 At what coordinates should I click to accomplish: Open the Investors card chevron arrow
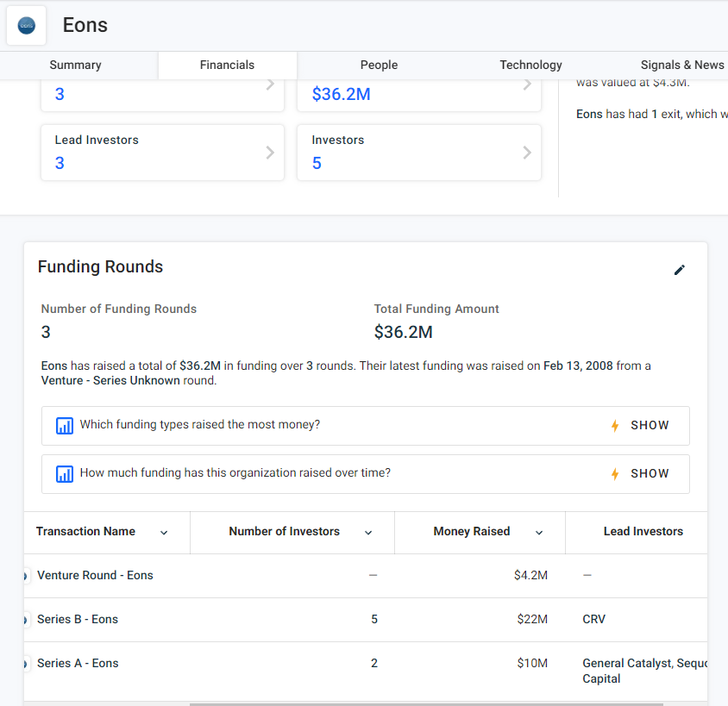[x=527, y=153]
